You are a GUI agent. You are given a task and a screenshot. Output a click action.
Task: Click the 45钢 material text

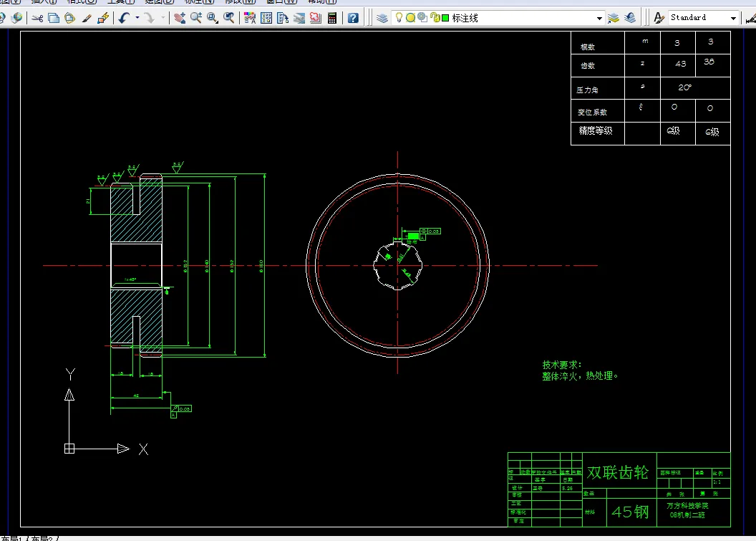[630, 512]
